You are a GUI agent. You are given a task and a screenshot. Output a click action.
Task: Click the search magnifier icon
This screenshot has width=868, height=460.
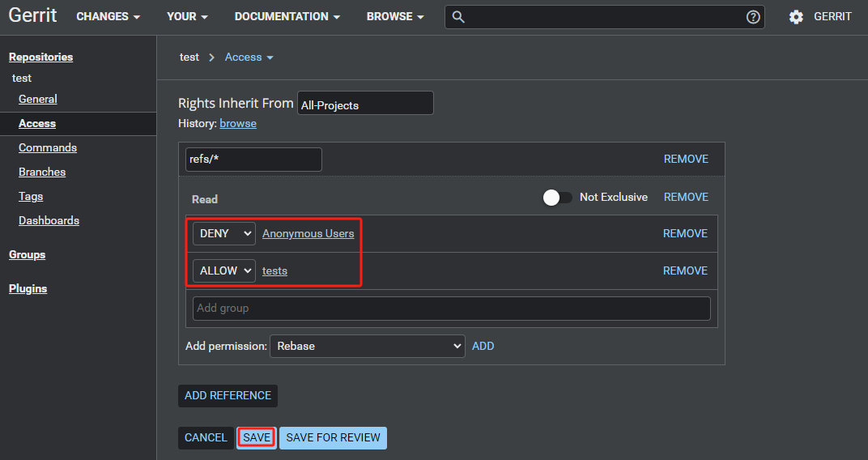(x=458, y=17)
